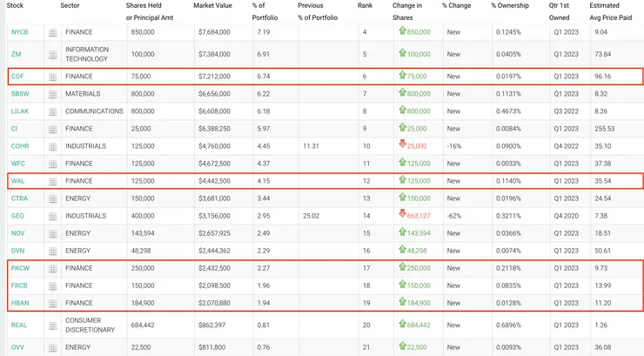This screenshot has height=356, width=644.
Task: Open the CI stock link
Action: (x=14, y=129)
